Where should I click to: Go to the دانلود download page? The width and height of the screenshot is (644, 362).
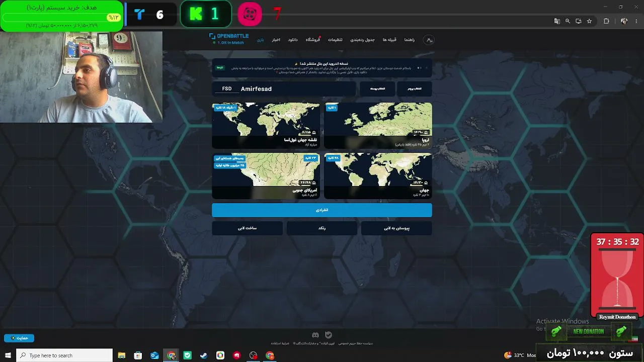[293, 40]
